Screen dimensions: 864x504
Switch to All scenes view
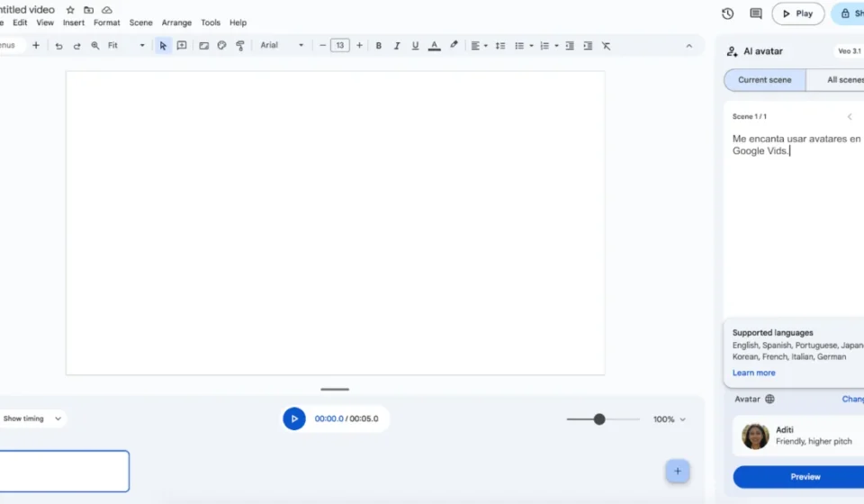pos(844,80)
